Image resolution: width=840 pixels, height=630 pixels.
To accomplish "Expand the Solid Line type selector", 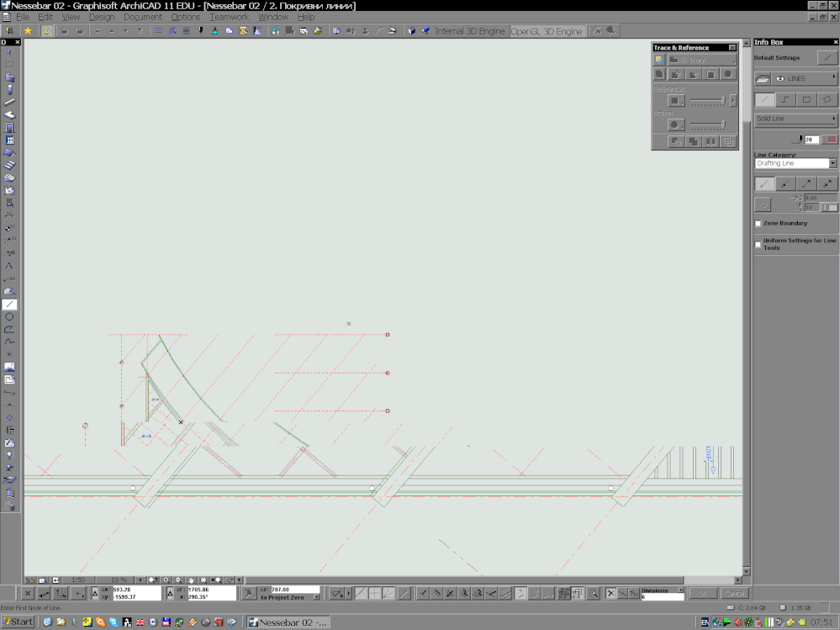I will (795, 119).
